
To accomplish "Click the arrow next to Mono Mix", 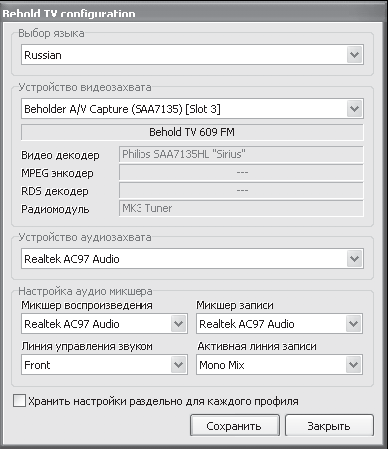I will pos(354,365).
